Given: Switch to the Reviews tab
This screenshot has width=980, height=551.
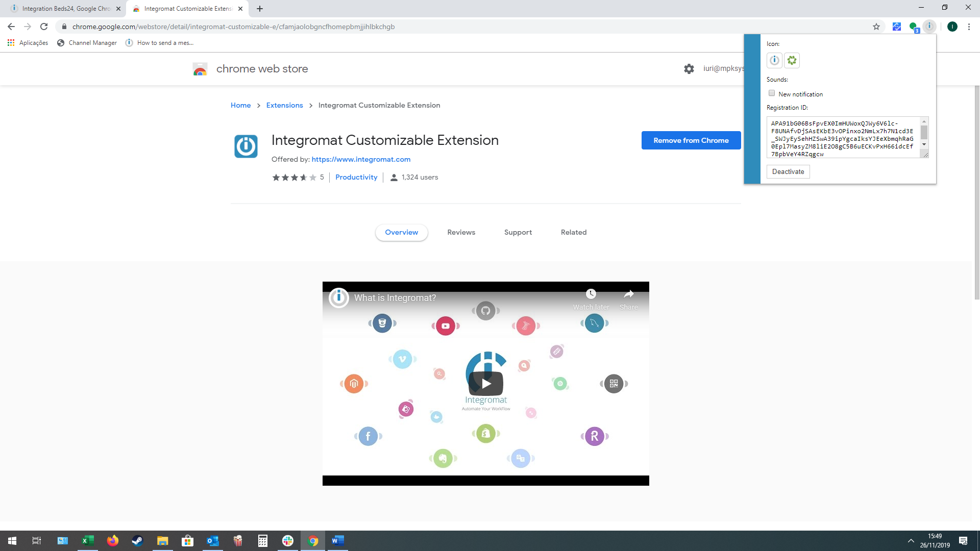Looking at the screenshot, I should click(461, 232).
